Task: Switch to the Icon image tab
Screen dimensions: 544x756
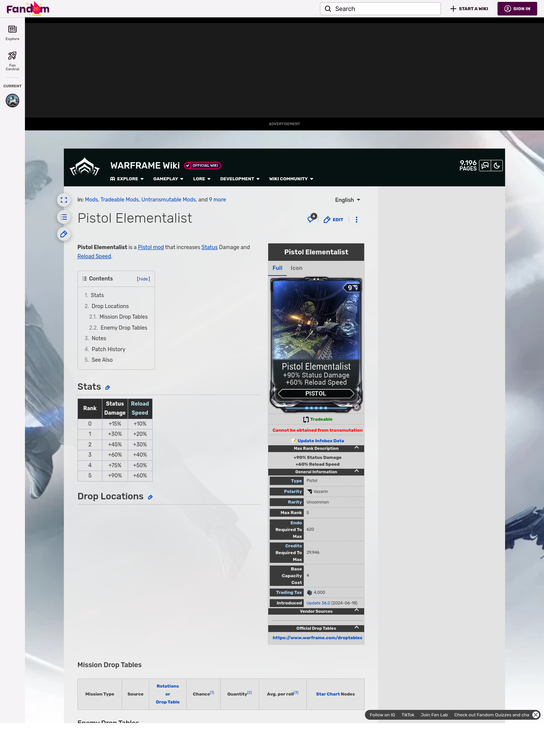Action: tap(297, 268)
